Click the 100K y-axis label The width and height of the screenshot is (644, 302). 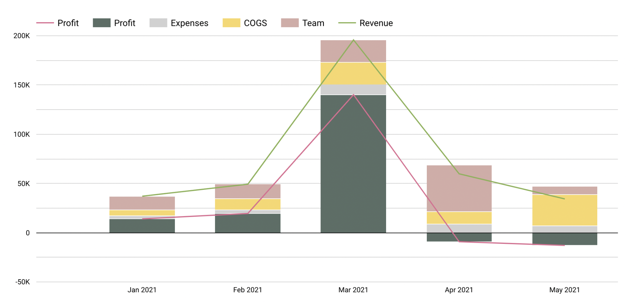[22, 134]
